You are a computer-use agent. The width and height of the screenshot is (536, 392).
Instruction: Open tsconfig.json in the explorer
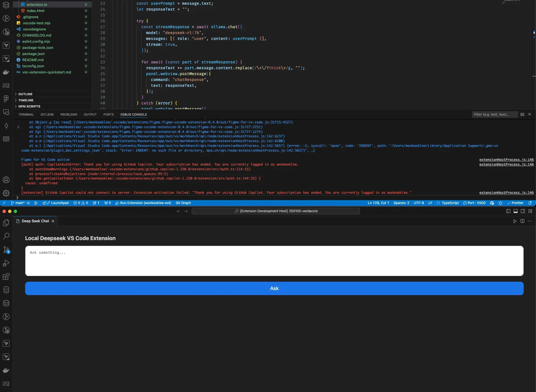(52, 66)
